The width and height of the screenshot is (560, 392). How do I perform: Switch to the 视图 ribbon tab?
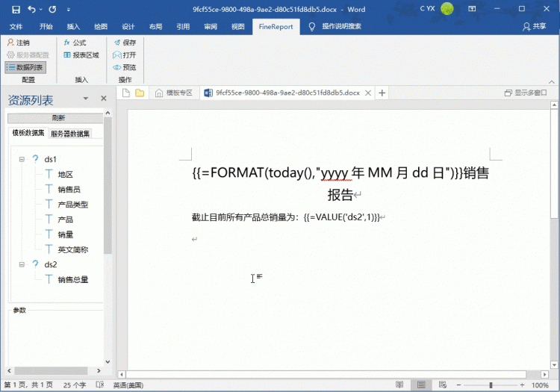[238, 26]
